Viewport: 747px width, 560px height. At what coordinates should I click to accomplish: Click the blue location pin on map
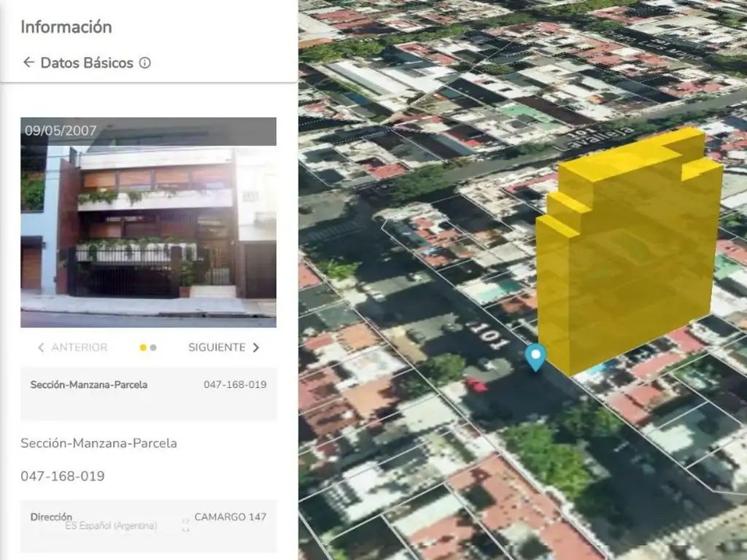(x=535, y=357)
